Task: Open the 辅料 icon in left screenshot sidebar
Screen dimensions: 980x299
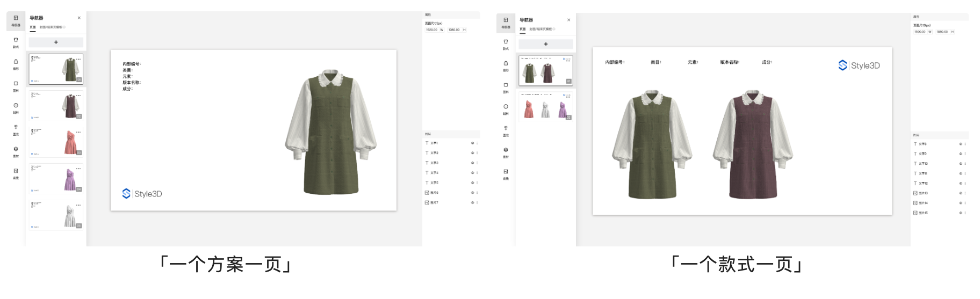Action: coord(16,107)
